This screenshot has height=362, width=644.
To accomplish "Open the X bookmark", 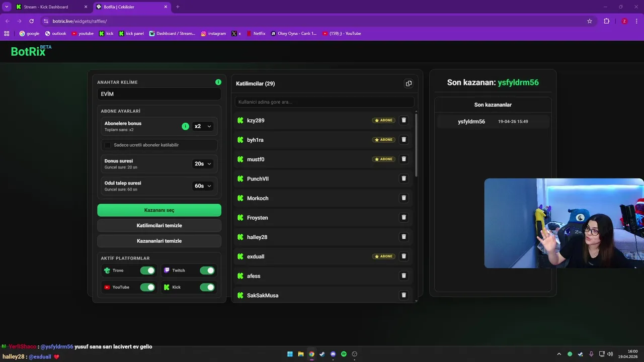I will [x=236, y=34].
